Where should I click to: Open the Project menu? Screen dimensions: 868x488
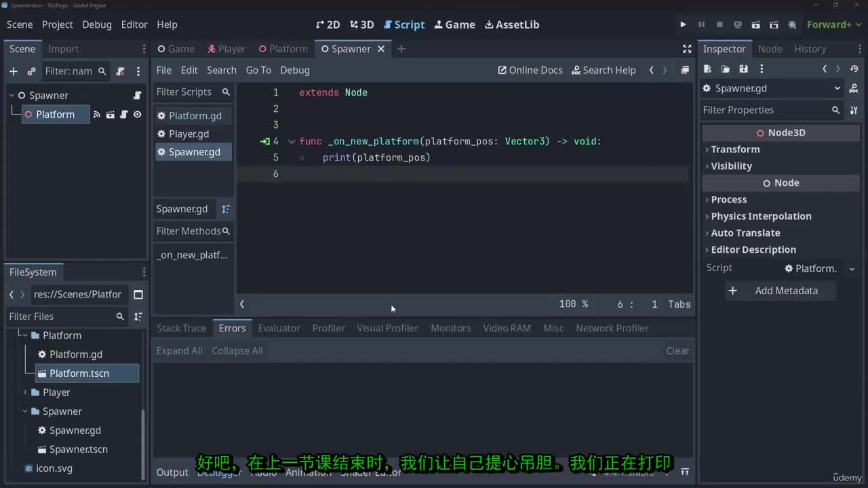tap(57, 24)
